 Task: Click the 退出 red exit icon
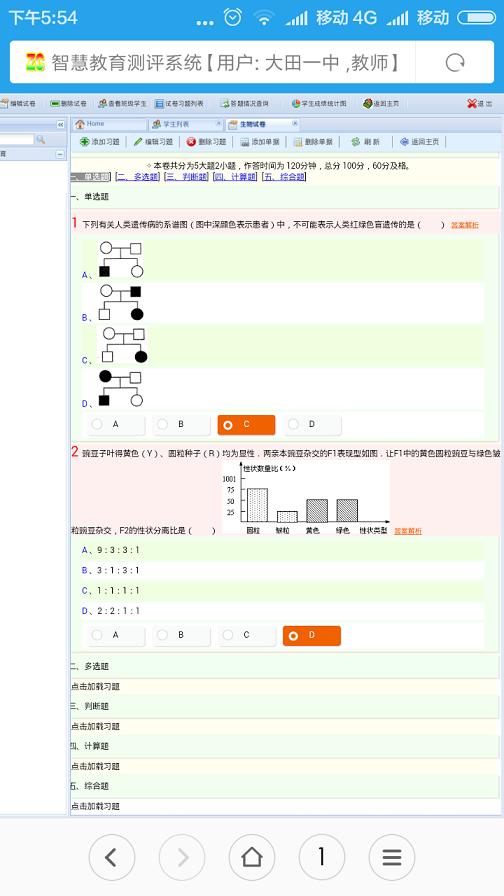471,103
